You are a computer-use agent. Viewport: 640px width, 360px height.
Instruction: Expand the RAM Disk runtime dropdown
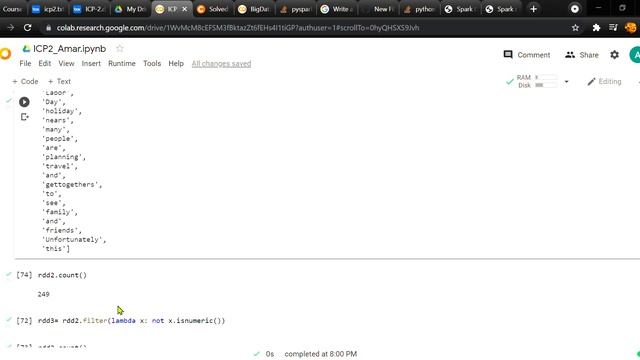point(567,82)
